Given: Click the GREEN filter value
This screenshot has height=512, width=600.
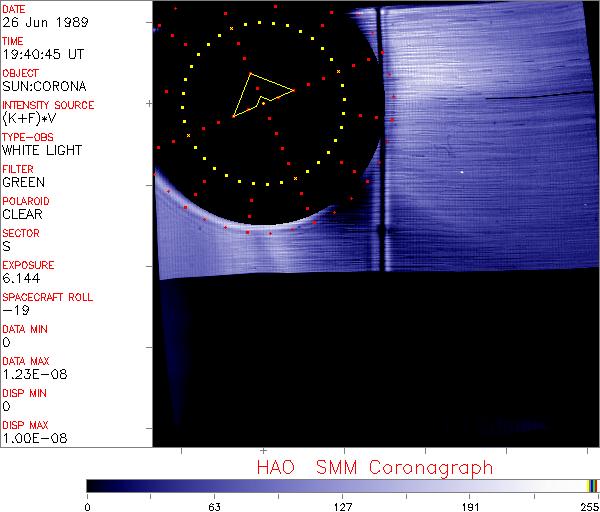Looking at the screenshot, I should (23, 182).
